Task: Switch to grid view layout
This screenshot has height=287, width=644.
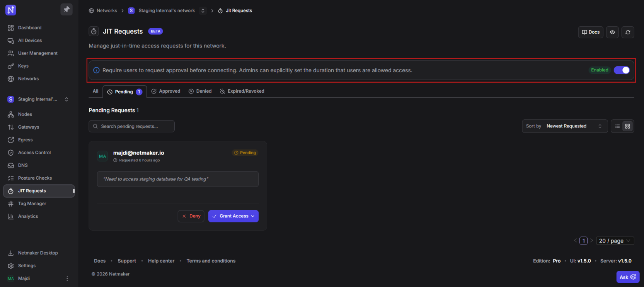Action: tap(627, 126)
